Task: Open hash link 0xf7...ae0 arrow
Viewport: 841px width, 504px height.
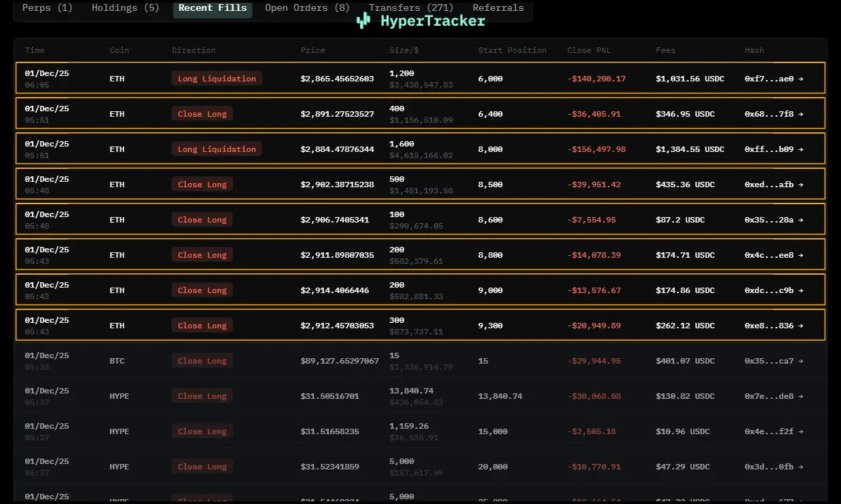Action: [x=801, y=79]
